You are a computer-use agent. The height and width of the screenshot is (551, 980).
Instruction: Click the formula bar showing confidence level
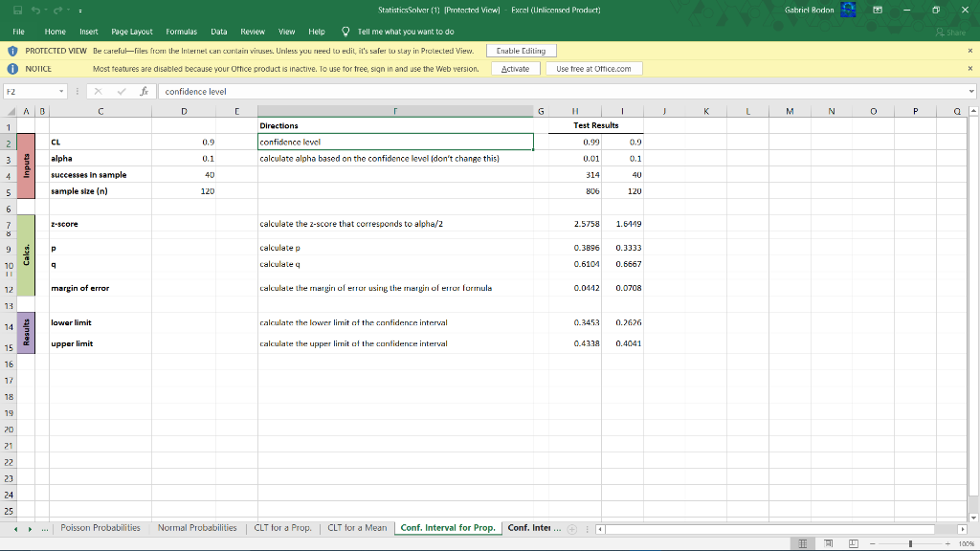(563, 91)
